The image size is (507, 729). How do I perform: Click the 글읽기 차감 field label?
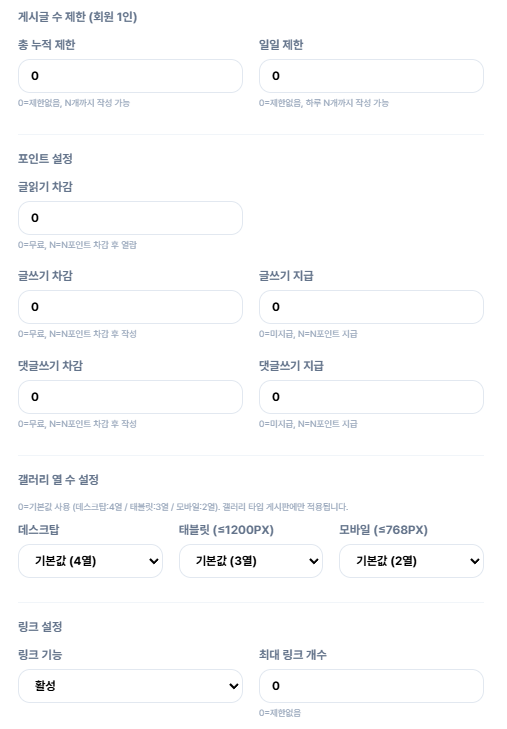coord(45,187)
